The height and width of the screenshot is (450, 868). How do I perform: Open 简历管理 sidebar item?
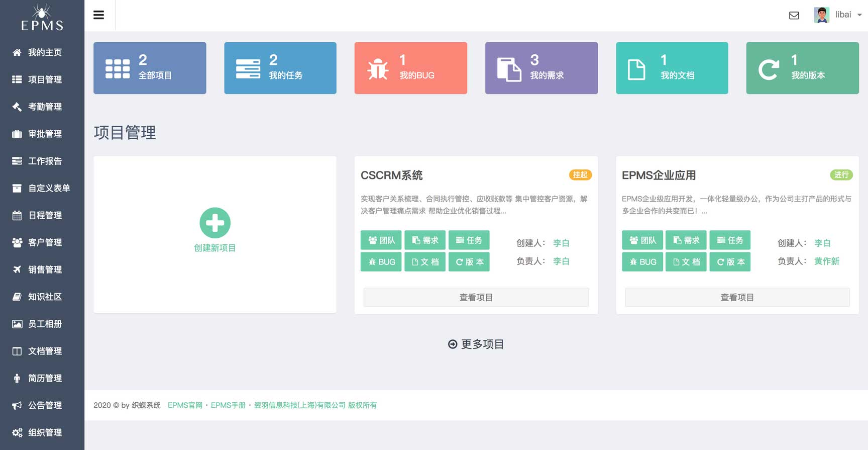coord(42,378)
